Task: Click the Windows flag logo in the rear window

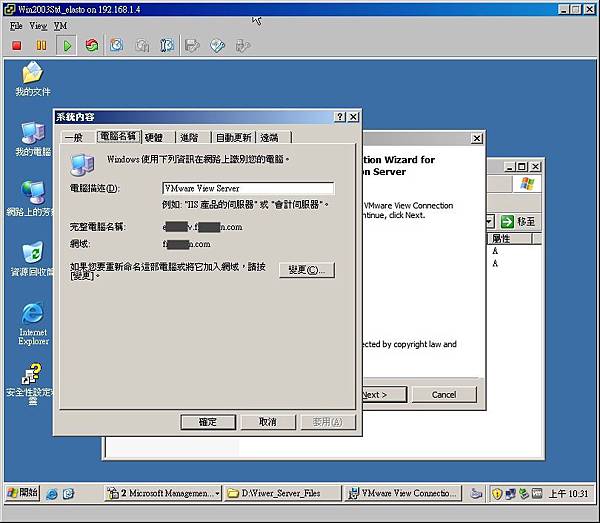Action: (527, 184)
